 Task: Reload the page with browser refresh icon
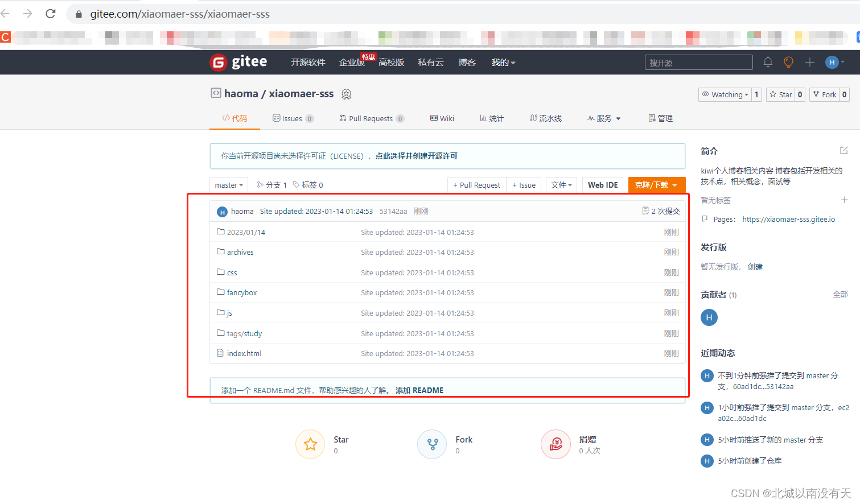pos(51,14)
